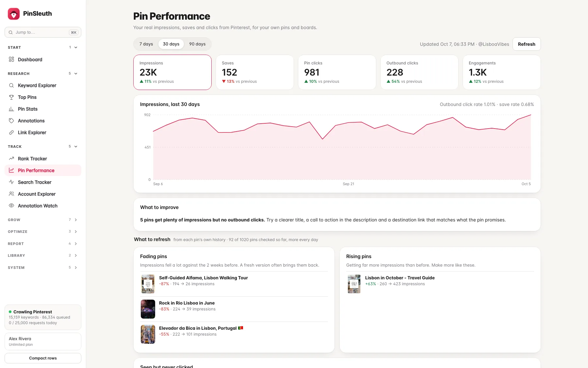588x368 pixels.
Task: Expand the GROW section
Action: point(43,220)
